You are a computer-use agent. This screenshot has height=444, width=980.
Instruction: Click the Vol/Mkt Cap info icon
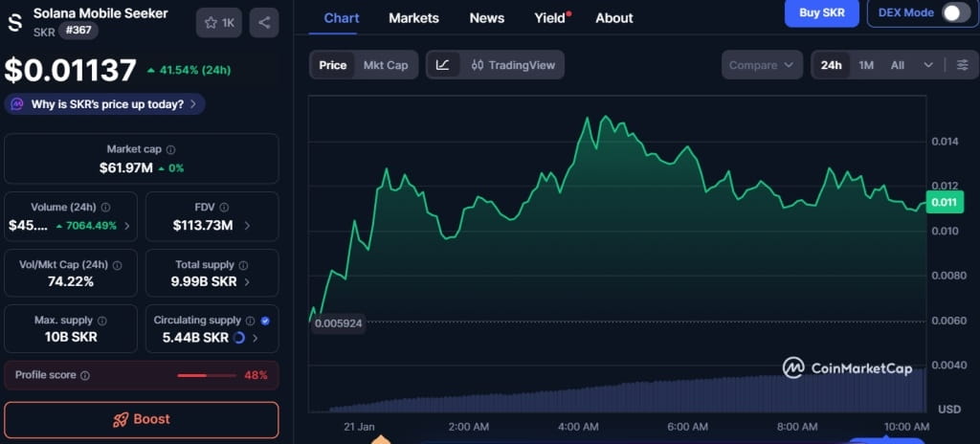point(117,265)
